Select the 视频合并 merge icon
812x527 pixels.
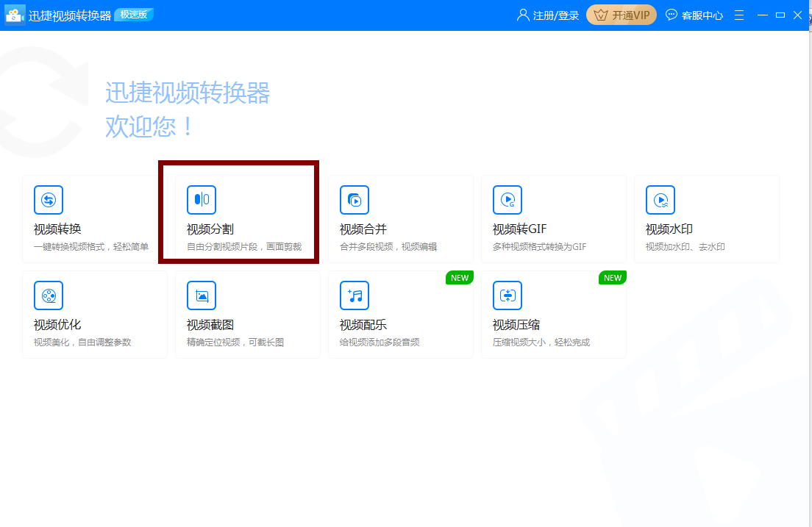point(355,200)
